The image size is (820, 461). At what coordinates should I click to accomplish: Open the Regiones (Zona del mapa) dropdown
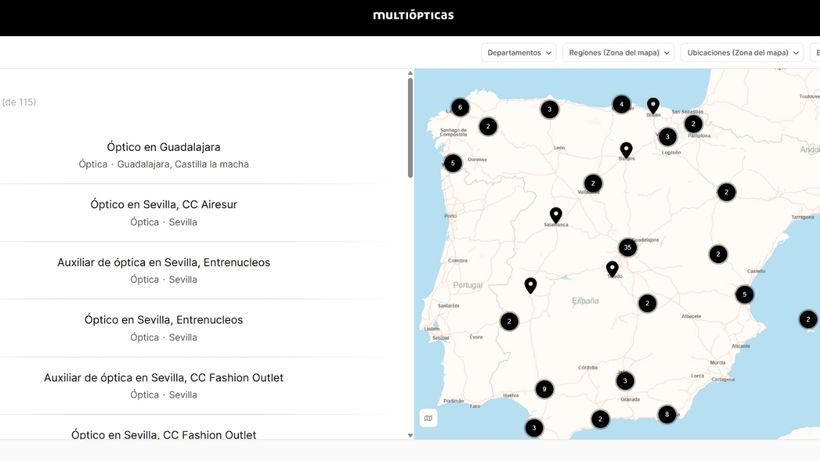pos(618,52)
